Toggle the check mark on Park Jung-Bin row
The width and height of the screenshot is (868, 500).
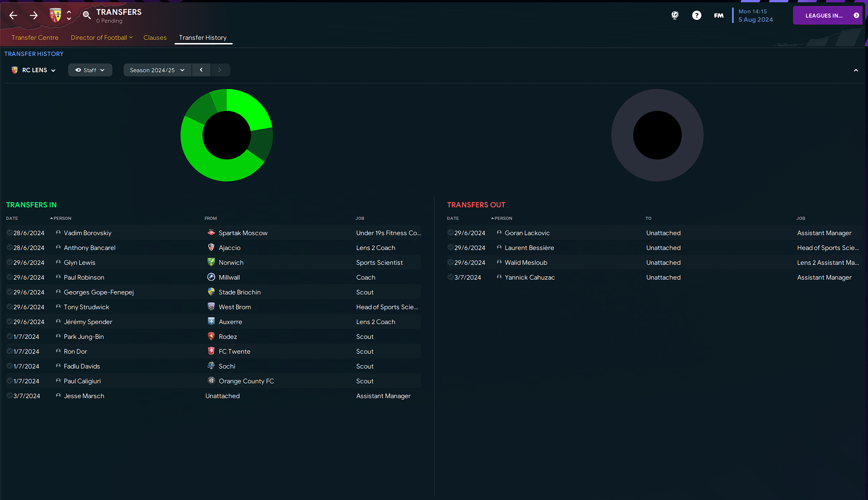[9, 337]
